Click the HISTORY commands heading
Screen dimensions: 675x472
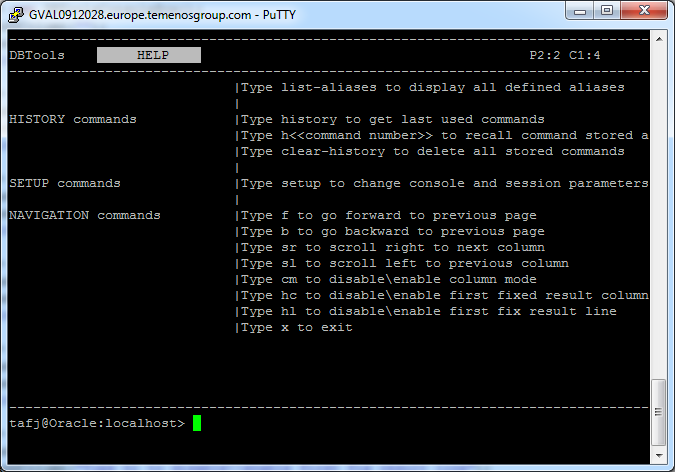click(72, 119)
